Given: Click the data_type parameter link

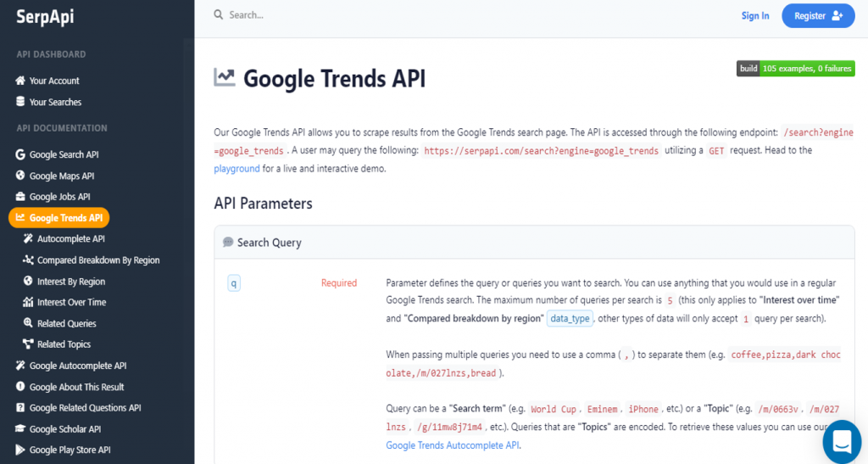Looking at the screenshot, I should (570, 318).
